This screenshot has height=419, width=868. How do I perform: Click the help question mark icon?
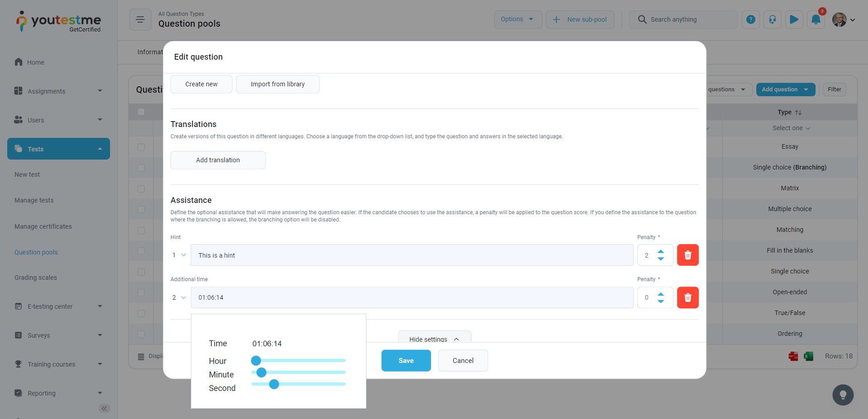point(750,19)
